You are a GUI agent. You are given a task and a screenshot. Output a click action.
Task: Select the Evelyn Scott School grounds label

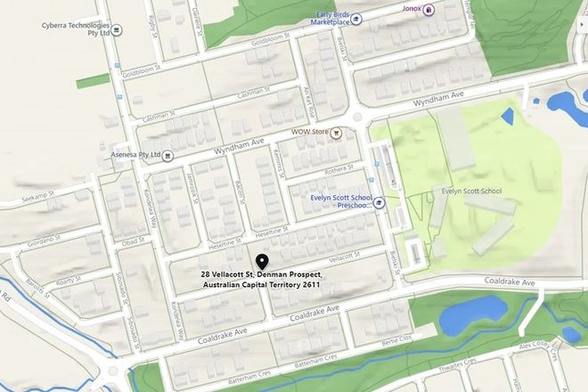pos(471,192)
